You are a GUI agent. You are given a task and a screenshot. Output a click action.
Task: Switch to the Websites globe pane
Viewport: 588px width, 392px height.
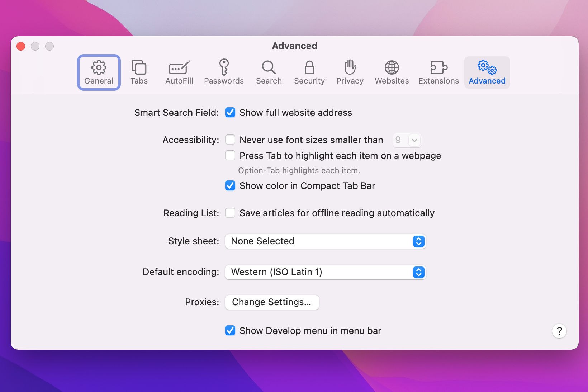click(392, 72)
